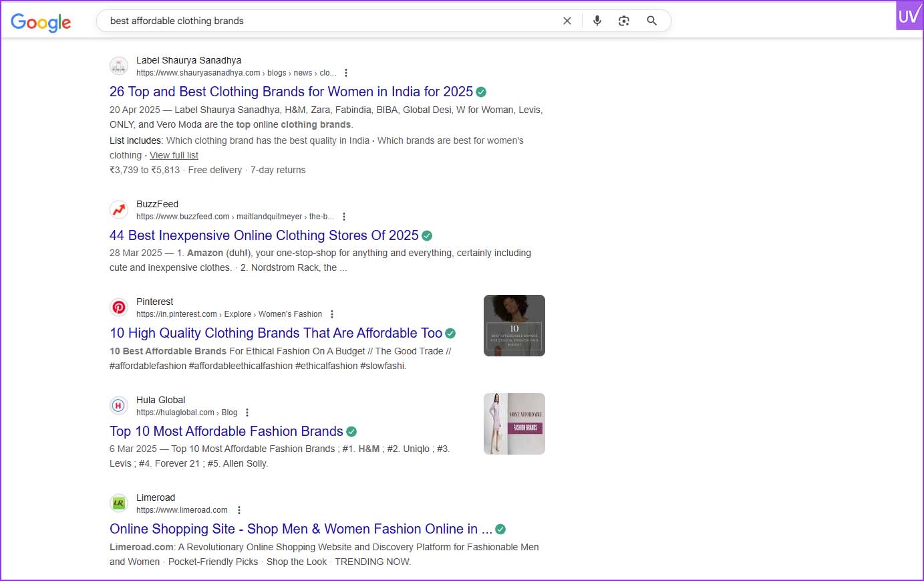The width and height of the screenshot is (924, 581).
Task: Click the Hula Global favicon
Action: (119, 406)
